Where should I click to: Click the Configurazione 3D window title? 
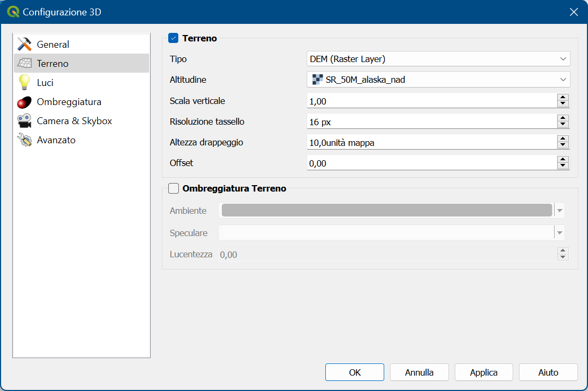coord(62,12)
